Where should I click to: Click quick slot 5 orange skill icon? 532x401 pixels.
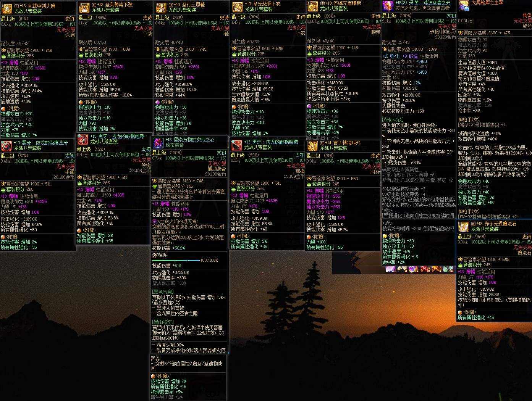pos(437,269)
